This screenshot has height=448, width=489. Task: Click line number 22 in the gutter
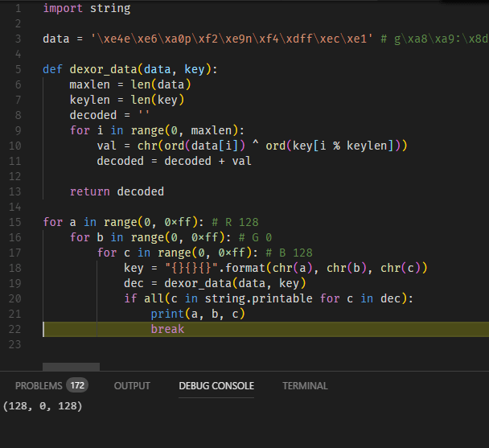[x=15, y=329]
